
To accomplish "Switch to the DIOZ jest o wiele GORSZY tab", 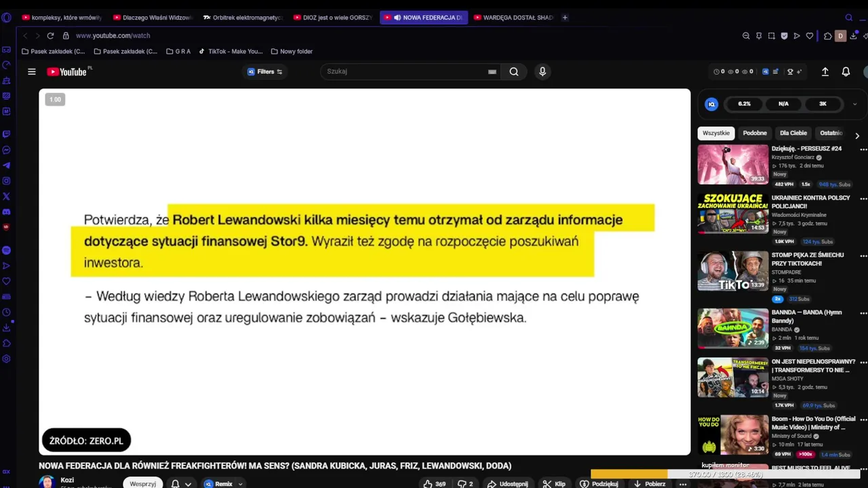I will point(332,18).
